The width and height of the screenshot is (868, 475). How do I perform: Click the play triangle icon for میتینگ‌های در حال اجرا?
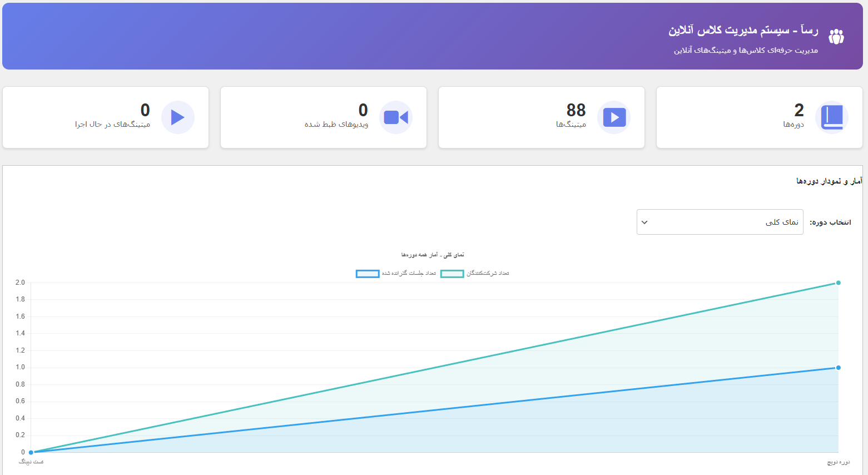coord(178,117)
